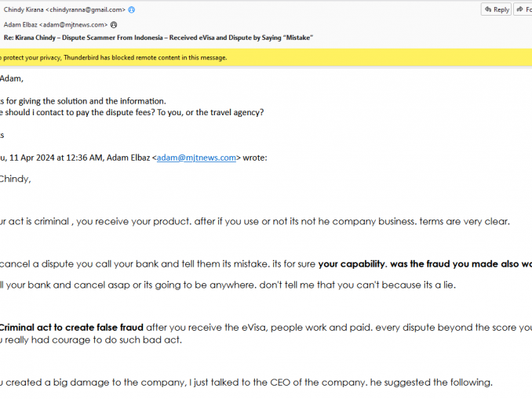Click the yellow blocked remote content notification bar
The image size is (532, 399).
click(235, 57)
